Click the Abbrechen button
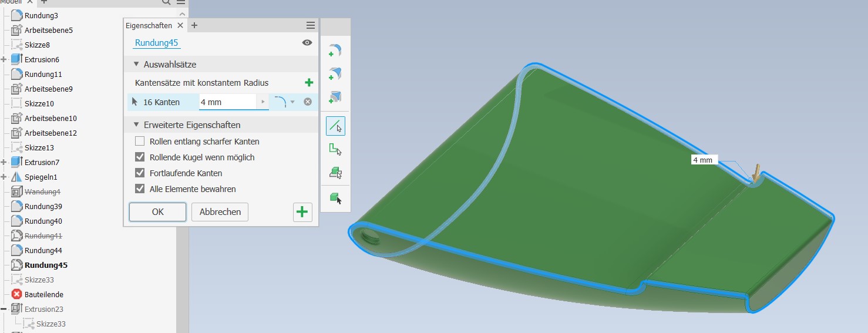The height and width of the screenshot is (333, 868). pyautogui.click(x=220, y=212)
